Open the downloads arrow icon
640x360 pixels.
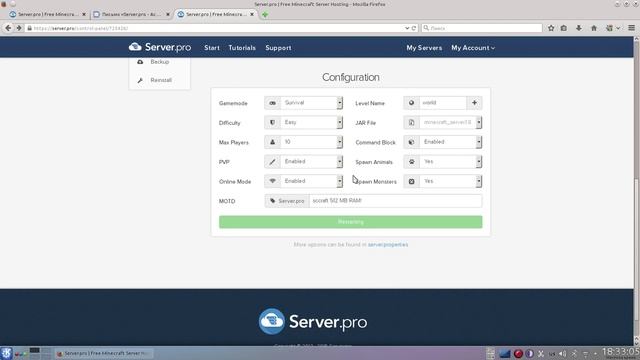(x=579, y=28)
